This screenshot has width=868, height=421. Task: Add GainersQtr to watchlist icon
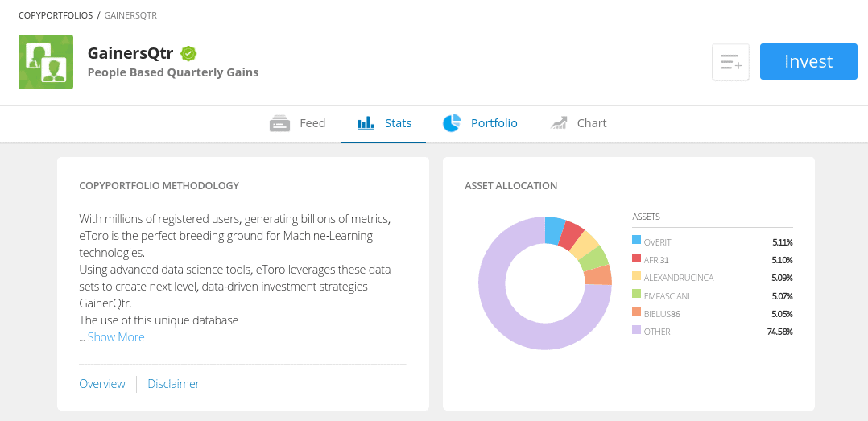(x=731, y=62)
